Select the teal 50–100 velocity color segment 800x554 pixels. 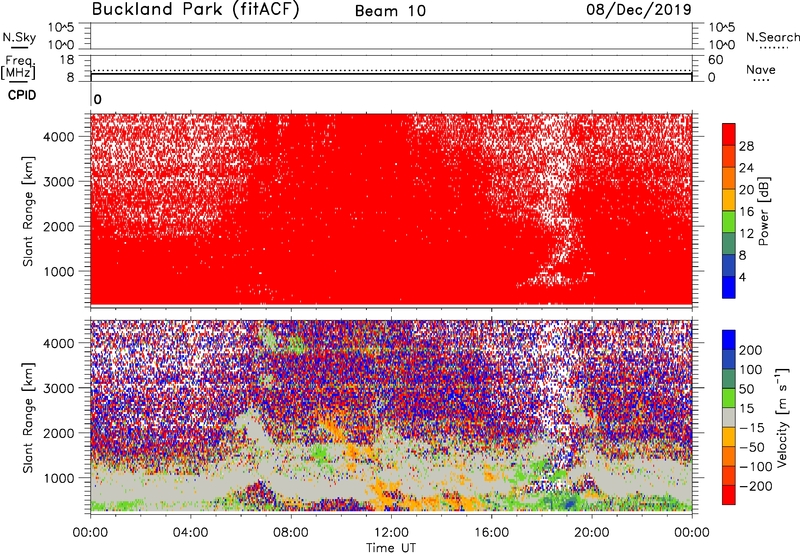point(729,379)
